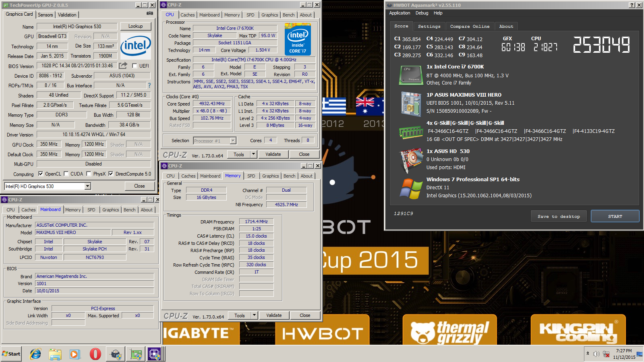The height and width of the screenshot is (362, 644).
Task: Click the CPU-Z mainboard window title icon
Action: (4, 200)
